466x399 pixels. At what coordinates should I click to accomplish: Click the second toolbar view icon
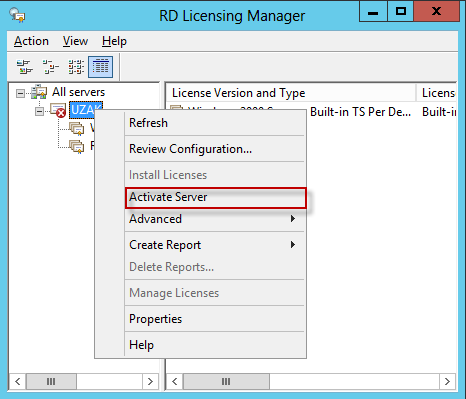point(50,67)
